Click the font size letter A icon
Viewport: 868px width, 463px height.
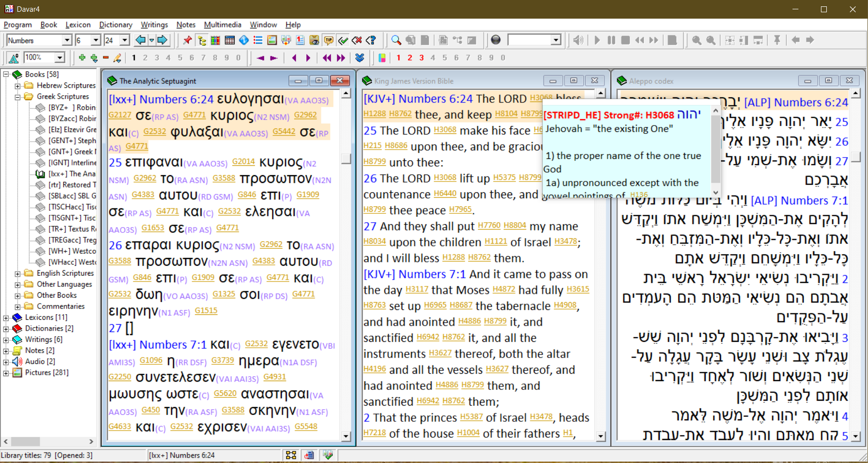pyautogui.click(x=14, y=58)
